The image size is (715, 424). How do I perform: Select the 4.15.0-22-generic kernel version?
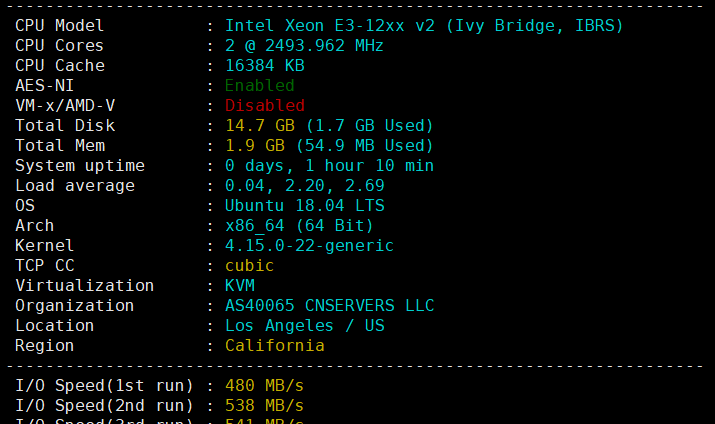pyautogui.click(x=309, y=246)
